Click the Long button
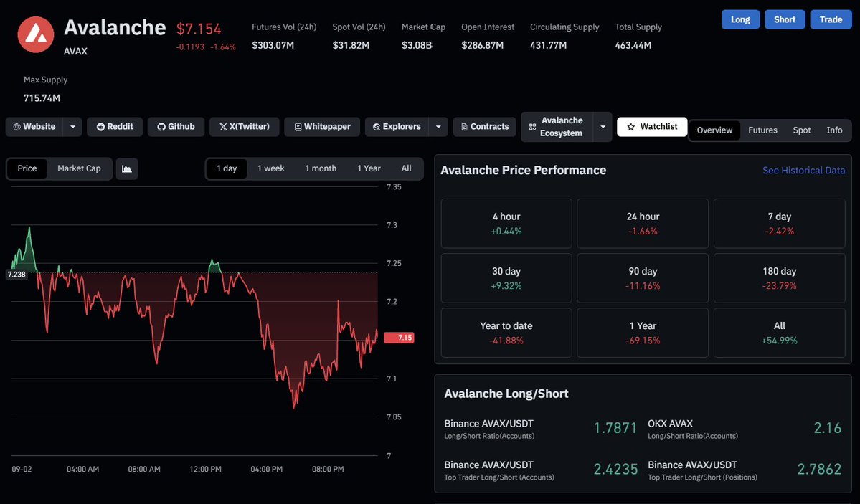The height and width of the screenshot is (504, 860). tap(740, 20)
